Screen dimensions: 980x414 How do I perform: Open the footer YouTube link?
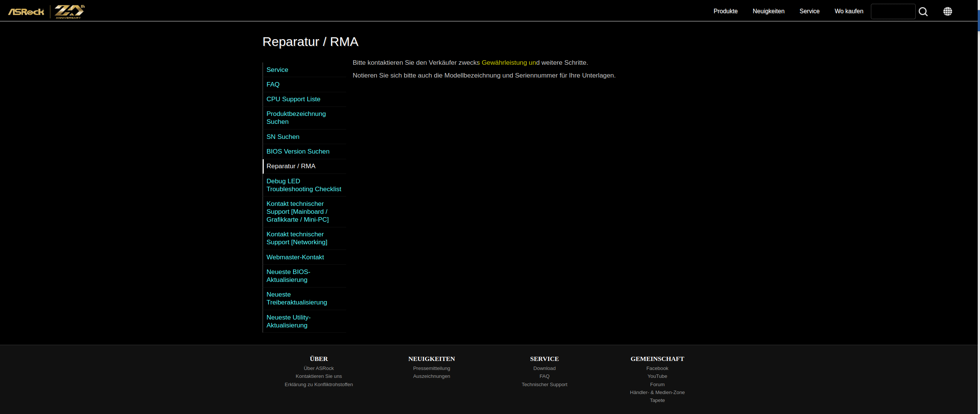click(x=656, y=376)
